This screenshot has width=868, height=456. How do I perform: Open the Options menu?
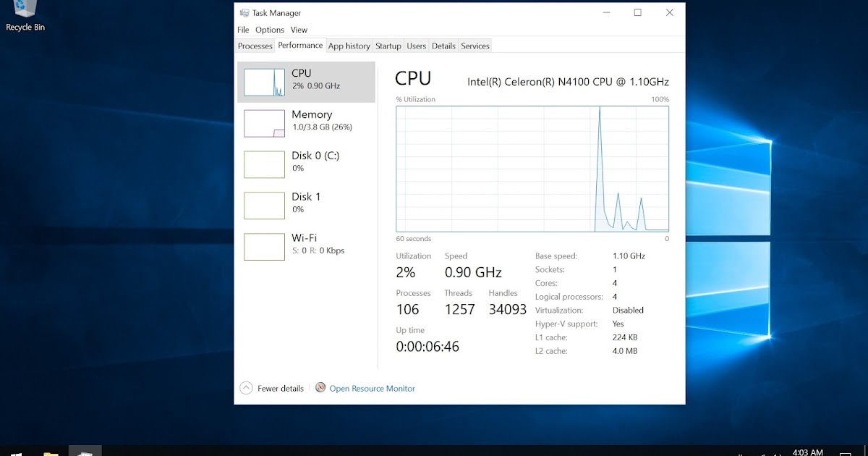coord(270,30)
